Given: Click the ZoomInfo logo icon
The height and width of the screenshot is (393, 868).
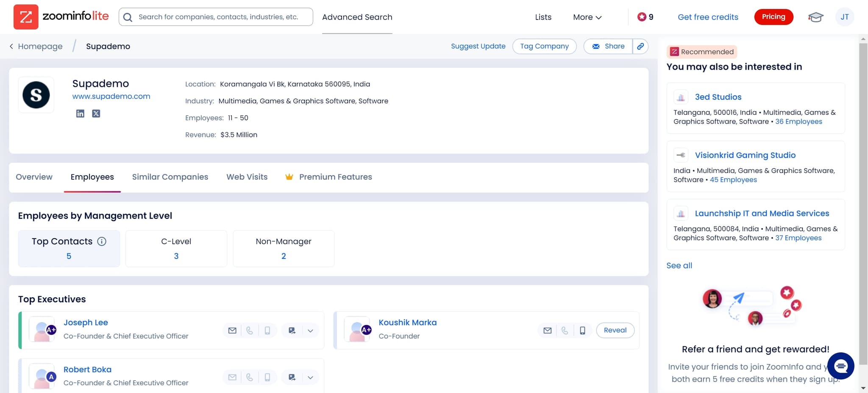Looking at the screenshot, I should [x=26, y=17].
